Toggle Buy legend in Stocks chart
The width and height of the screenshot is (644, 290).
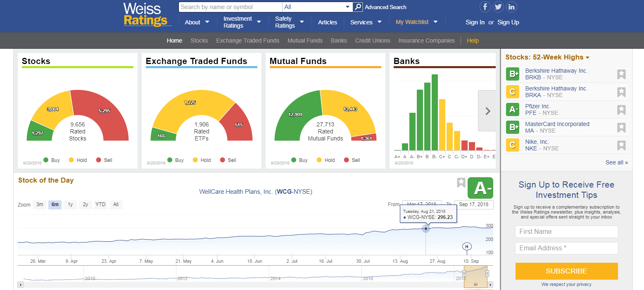tap(51, 160)
